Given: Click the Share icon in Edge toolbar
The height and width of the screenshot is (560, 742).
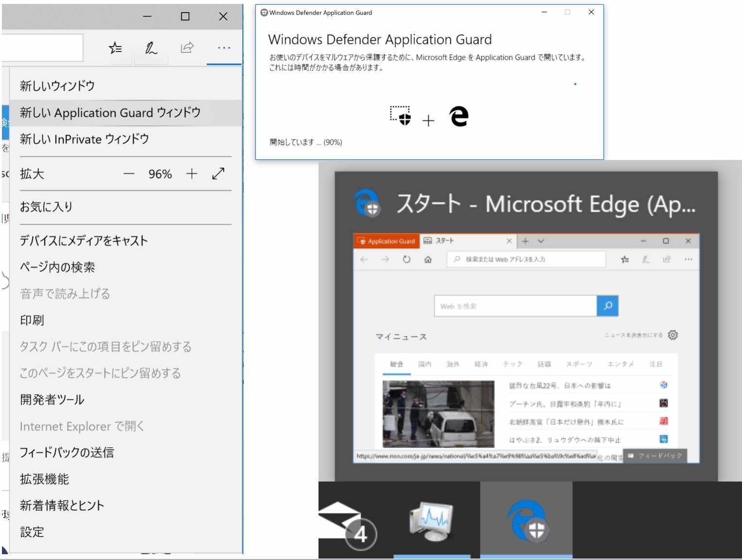Looking at the screenshot, I should [x=187, y=48].
